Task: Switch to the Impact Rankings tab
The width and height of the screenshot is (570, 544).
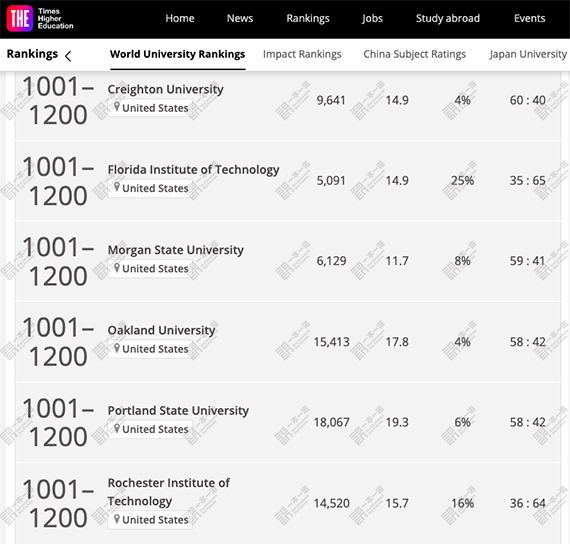Action: (x=302, y=54)
